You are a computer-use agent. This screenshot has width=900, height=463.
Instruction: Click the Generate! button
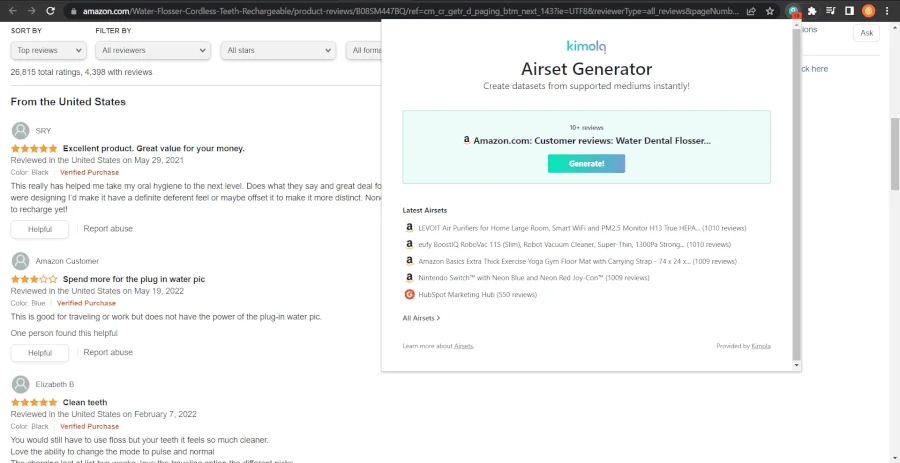(x=586, y=164)
